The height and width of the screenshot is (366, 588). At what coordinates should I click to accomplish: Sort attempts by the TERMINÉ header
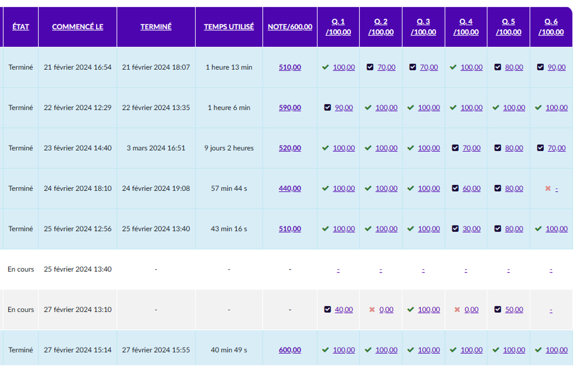(156, 27)
